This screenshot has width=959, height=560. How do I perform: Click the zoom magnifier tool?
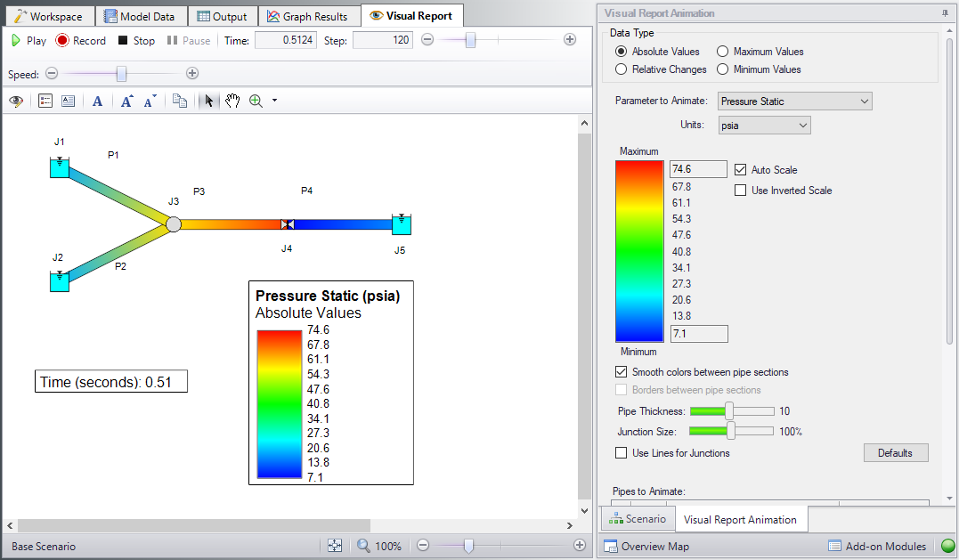256,101
